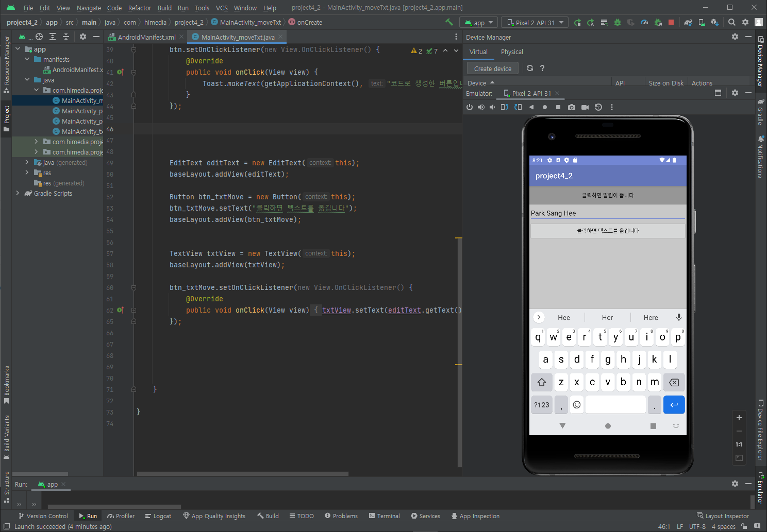Click Apply Changes and Restart Activity icon
The image size is (767, 532).
pyautogui.click(x=591, y=23)
